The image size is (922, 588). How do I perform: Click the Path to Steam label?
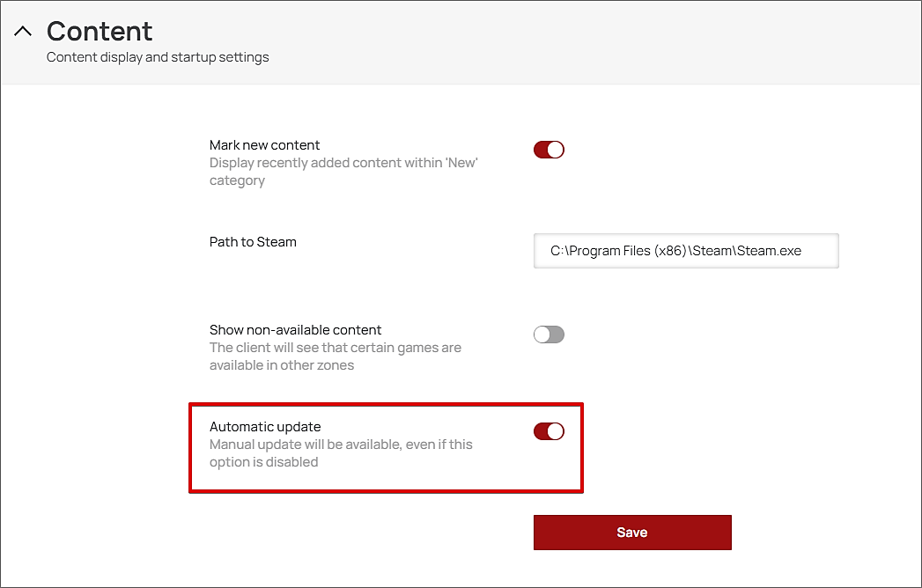click(x=253, y=242)
